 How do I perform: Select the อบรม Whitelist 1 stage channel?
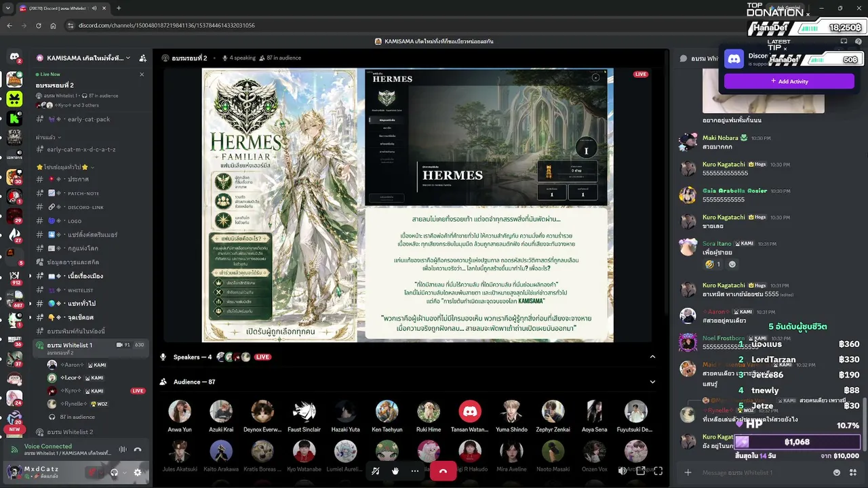90,348
